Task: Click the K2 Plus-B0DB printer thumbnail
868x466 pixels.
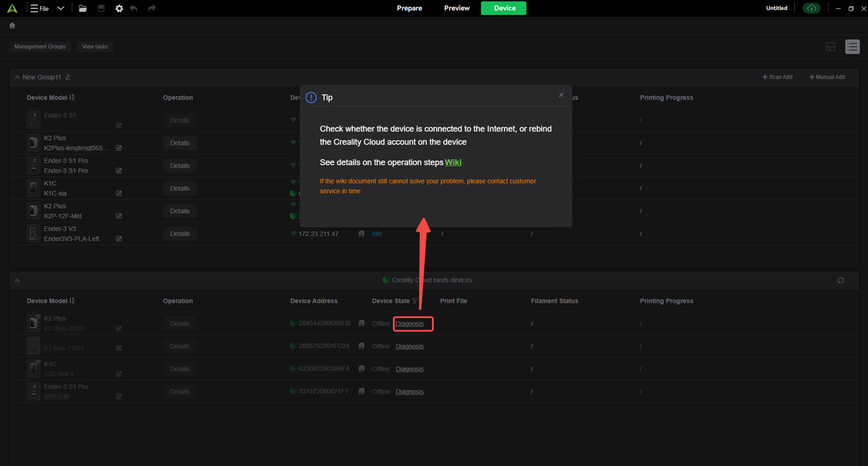Action: click(x=33, y=324)
